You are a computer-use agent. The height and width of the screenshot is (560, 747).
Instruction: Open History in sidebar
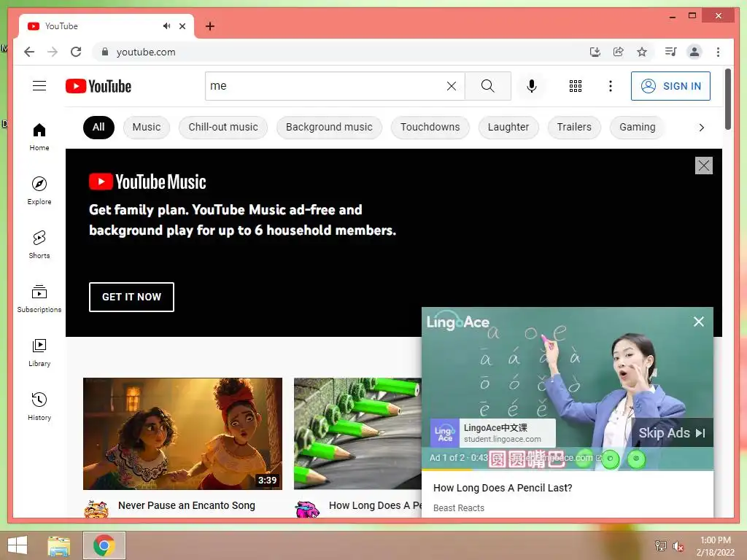(39, 406)
